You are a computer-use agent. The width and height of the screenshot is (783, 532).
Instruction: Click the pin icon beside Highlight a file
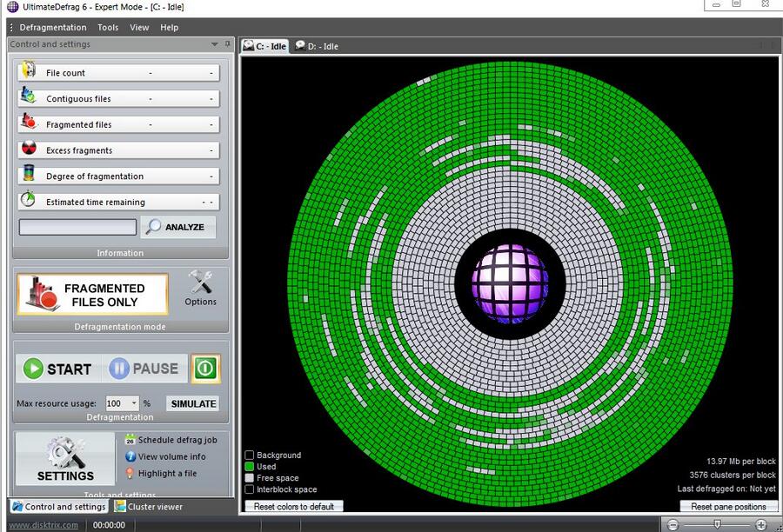(x=130, y=473)
